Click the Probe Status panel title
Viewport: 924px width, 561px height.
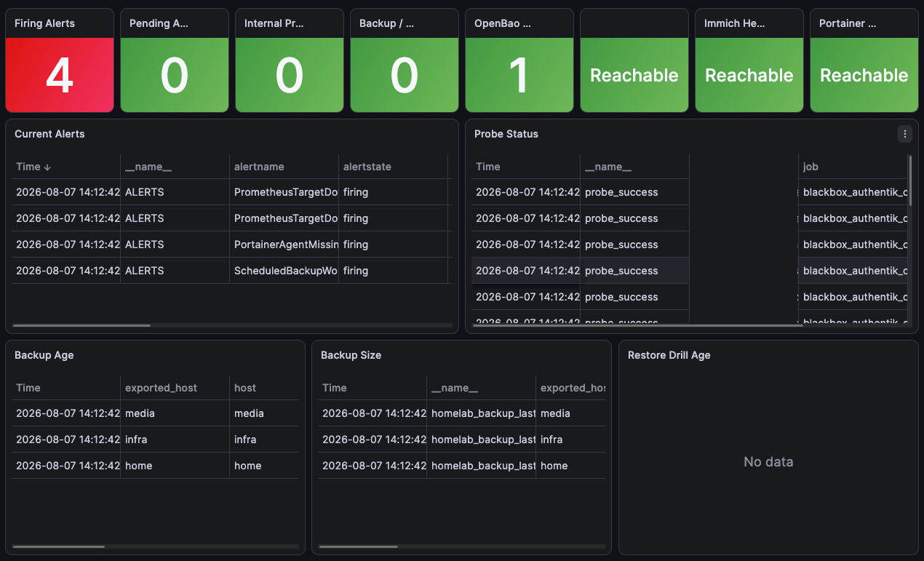pyautogui.click(x=506, y=134)
